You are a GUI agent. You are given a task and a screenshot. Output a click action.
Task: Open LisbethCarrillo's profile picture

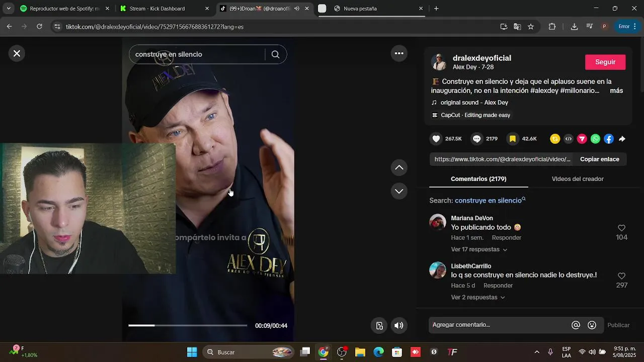438,270
